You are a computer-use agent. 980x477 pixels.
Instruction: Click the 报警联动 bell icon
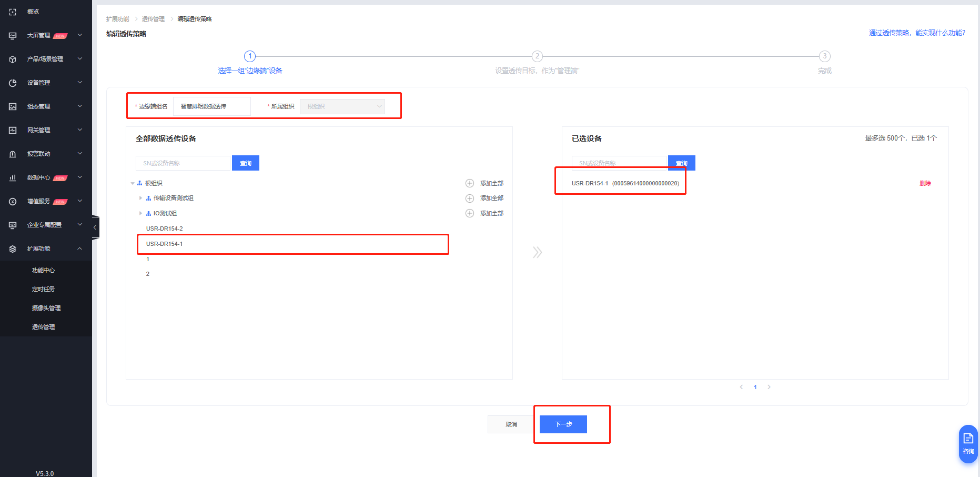[13, 154]
